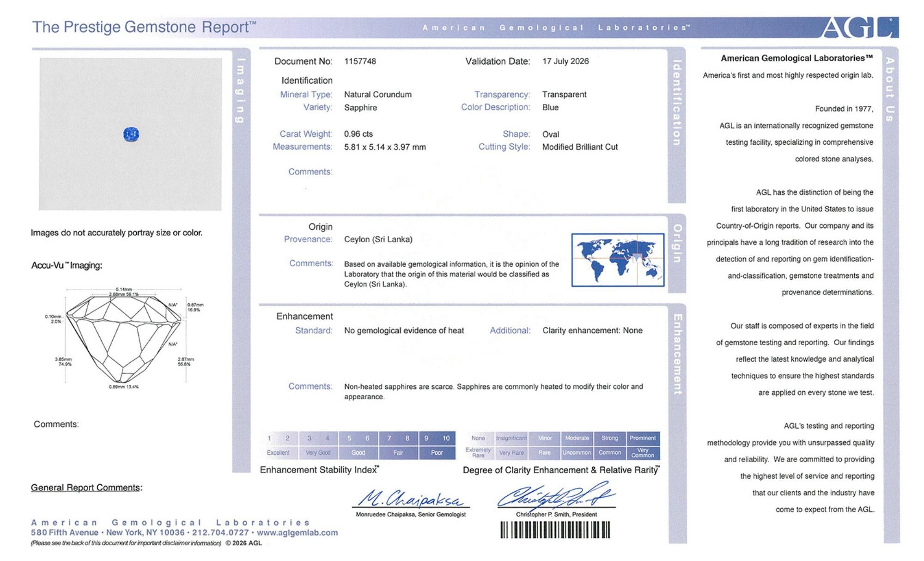The width and height of the screenshot is (924, 561).
Task: Open the world map origin image
Action: (618, 260)
